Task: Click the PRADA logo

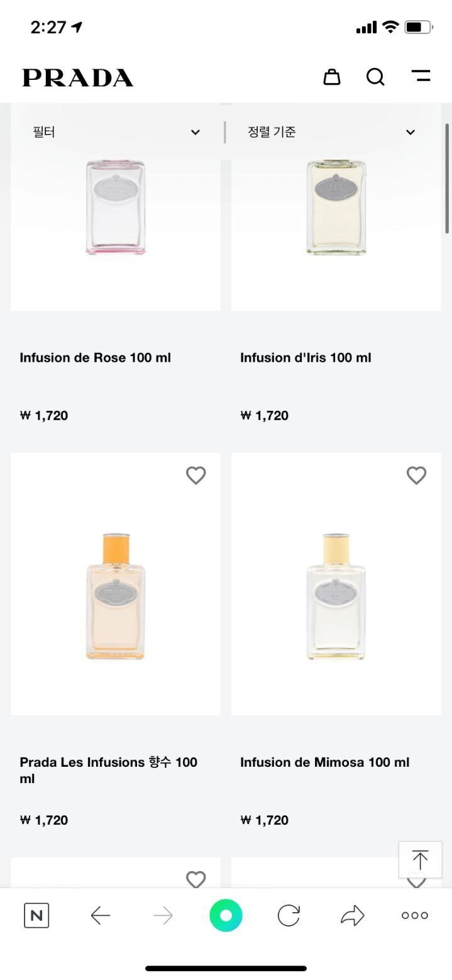Action: [78, 77]
